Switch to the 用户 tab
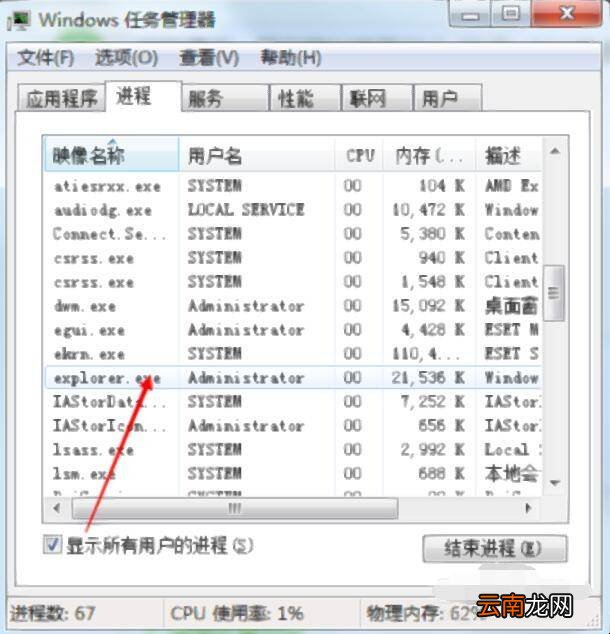Screen dimensions: 610x634 pos(448,98)
